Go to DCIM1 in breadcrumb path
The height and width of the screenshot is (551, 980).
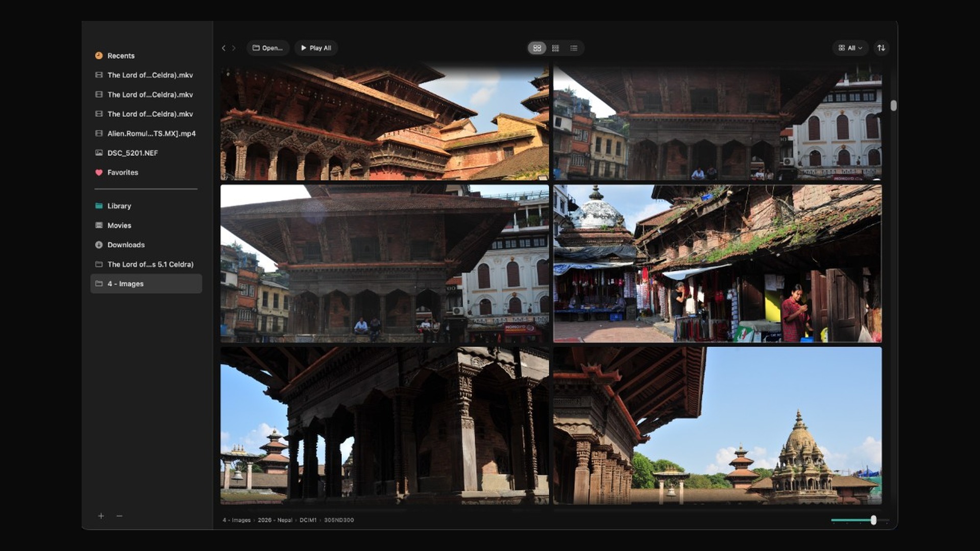point(308,520)
